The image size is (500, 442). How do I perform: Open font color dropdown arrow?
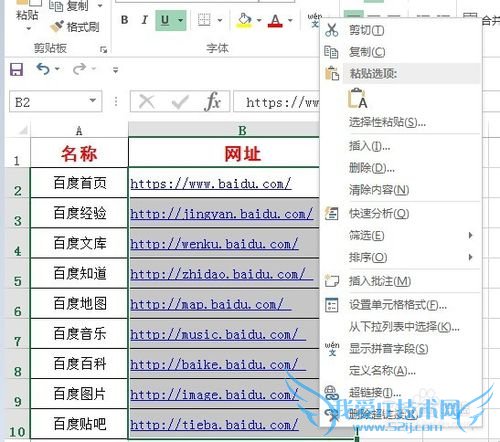290,20
